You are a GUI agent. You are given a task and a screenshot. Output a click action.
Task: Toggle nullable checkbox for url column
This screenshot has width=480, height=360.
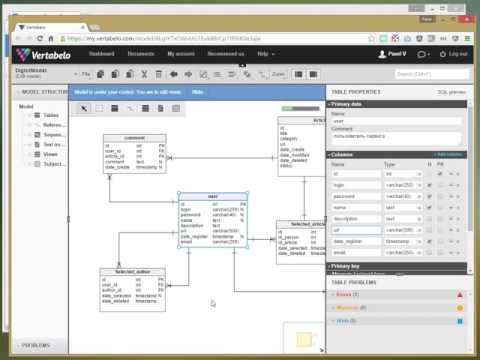click(x=429, y=230)
